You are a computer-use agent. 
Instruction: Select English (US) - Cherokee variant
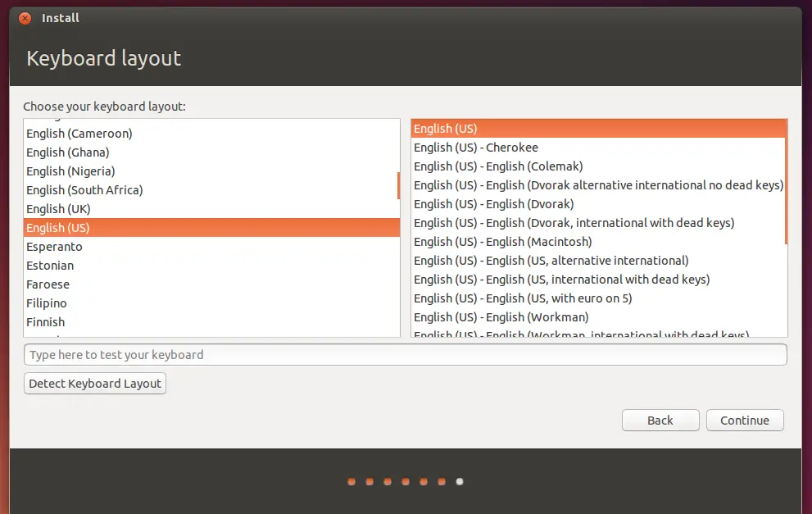(x=598, y=148)
